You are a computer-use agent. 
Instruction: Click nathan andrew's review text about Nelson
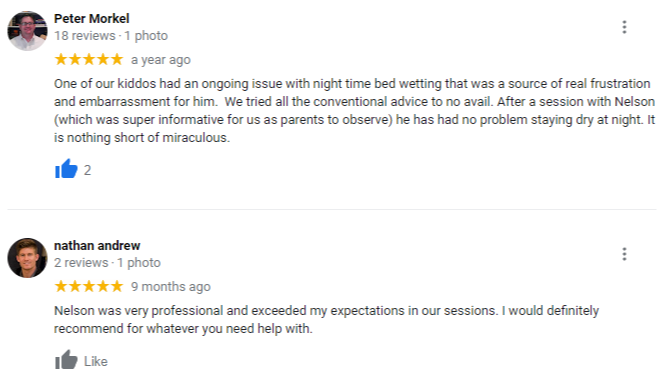326,319
